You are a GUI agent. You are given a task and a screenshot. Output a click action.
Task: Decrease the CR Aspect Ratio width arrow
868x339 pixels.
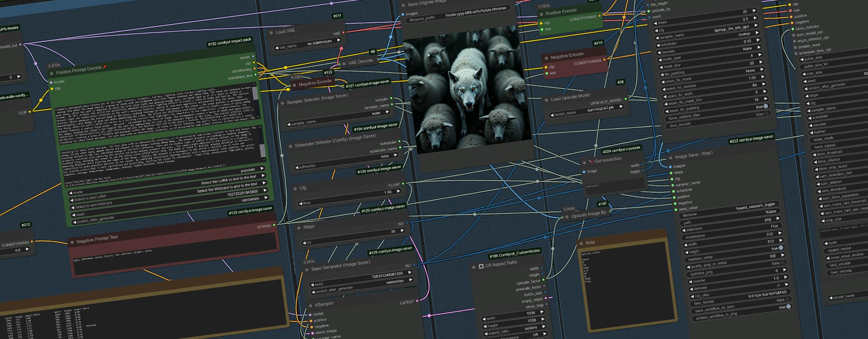coord(483,318)
